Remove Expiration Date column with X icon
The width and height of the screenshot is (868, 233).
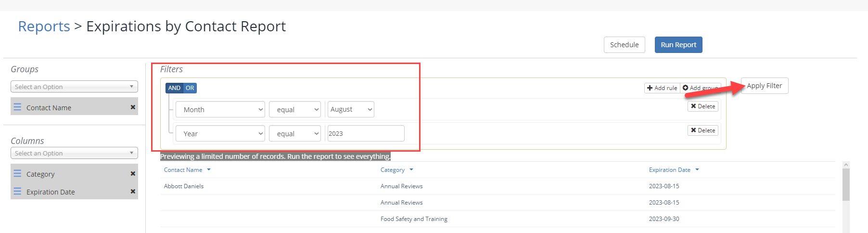[133, 192]
